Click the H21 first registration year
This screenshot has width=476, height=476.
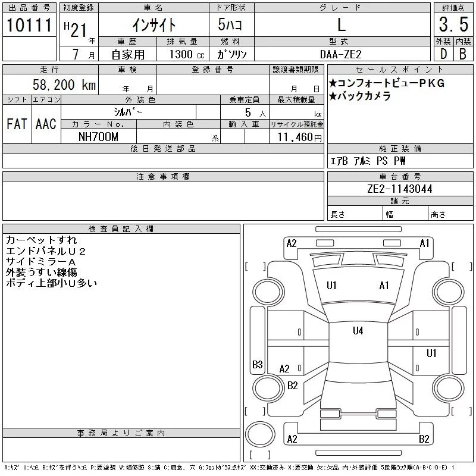click(76, 30)
